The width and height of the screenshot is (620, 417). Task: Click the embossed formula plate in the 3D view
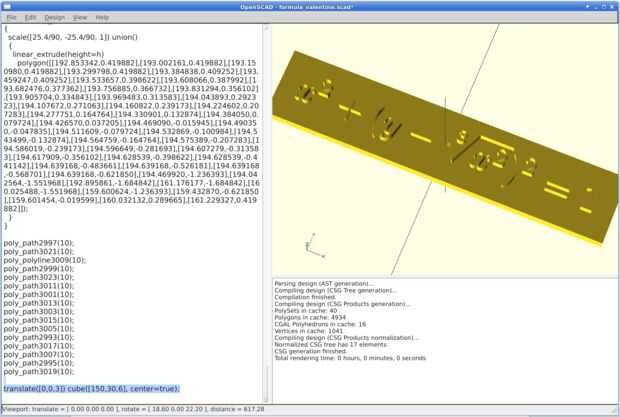pos(443,146)
